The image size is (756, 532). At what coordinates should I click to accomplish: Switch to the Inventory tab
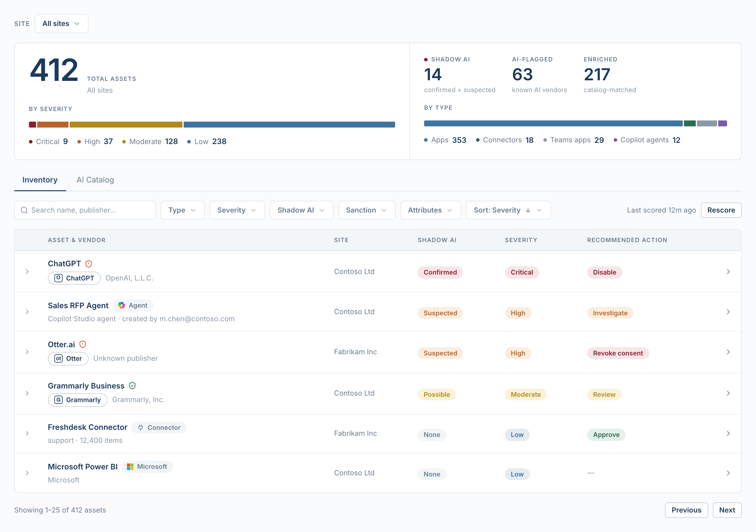40,180
